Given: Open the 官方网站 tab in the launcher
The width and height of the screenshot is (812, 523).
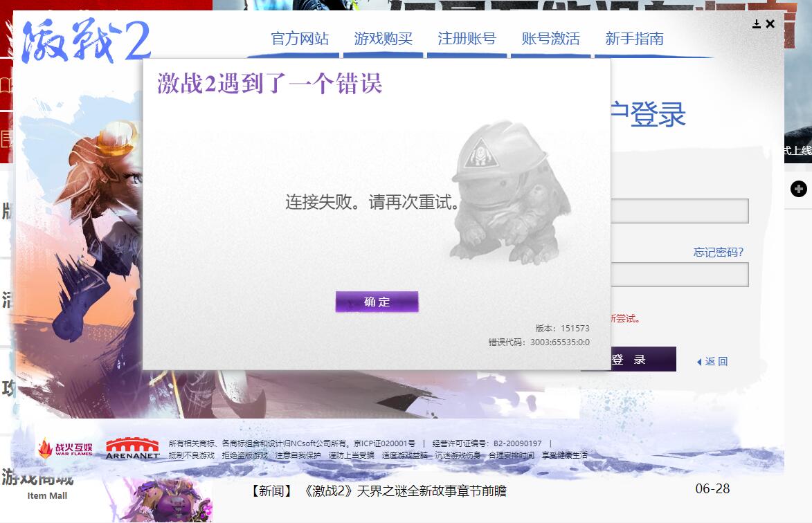Looking at the screenshot, I should tap(300, 39).
